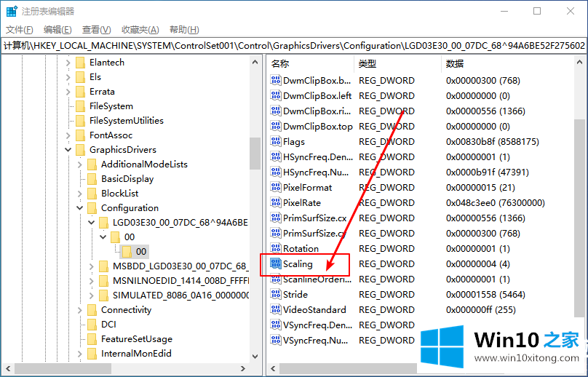
Task: Open the 收藏夹(A) menu
Action: coord(140,29)
